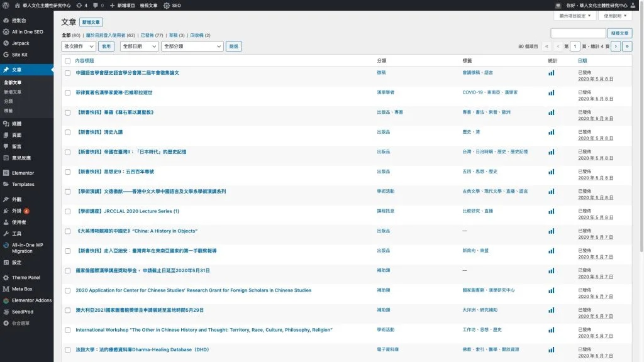Check the select-all checkbox in table header
Viewport: 644px width, 362px height.
pos(67,61)
